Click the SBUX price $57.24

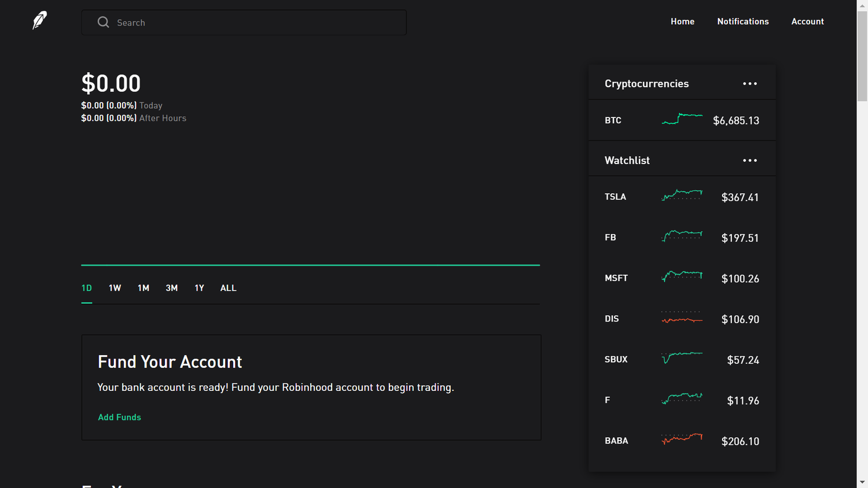click(743, 360)
